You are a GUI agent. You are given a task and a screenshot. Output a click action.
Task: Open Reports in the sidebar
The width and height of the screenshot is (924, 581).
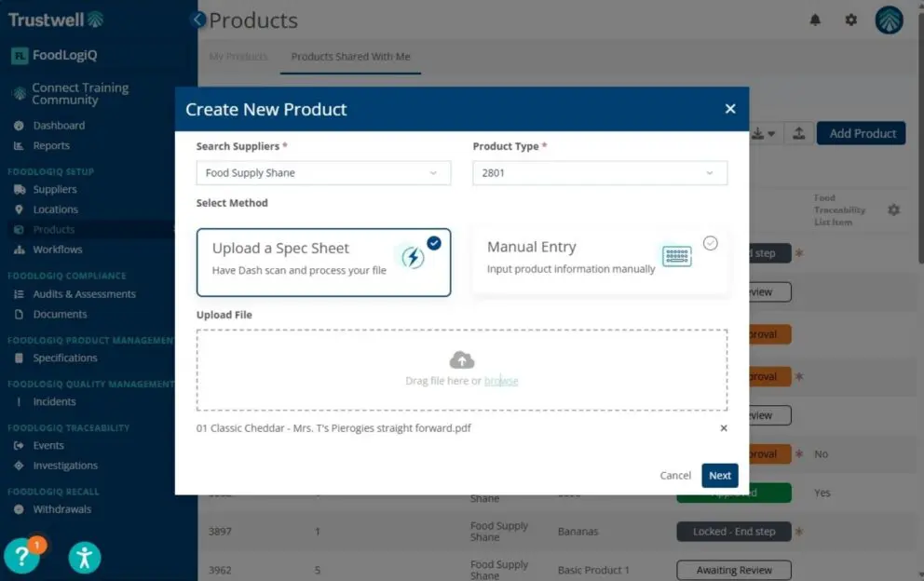point(51,145)
